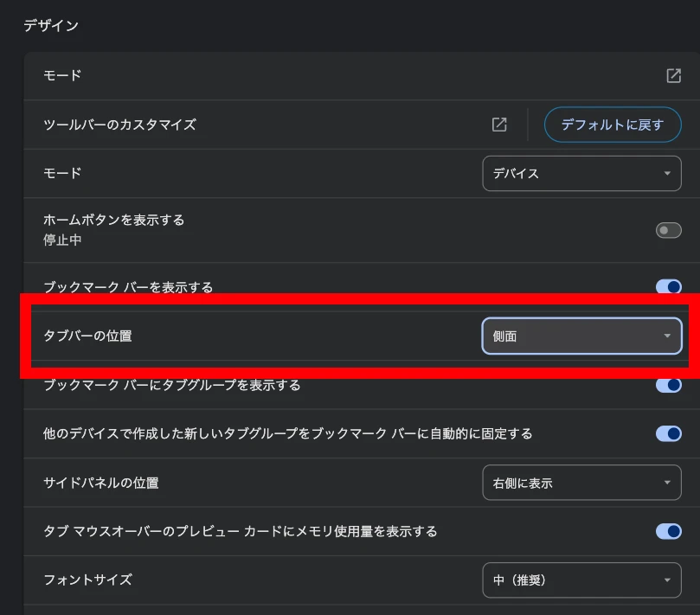700x615 pixels.
Task: Click the arrow icon in the 側面 combo box
Action: tap(666, 336)
